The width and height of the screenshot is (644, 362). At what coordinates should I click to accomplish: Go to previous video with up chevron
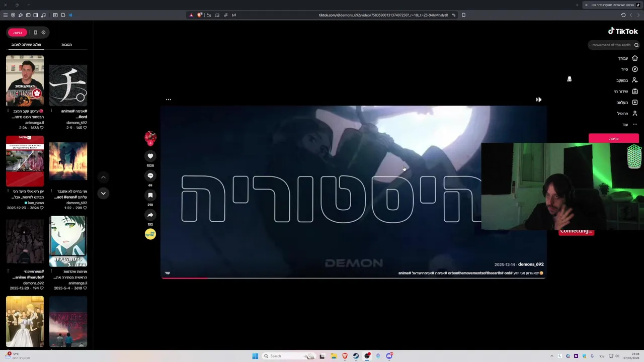[103, 177]
